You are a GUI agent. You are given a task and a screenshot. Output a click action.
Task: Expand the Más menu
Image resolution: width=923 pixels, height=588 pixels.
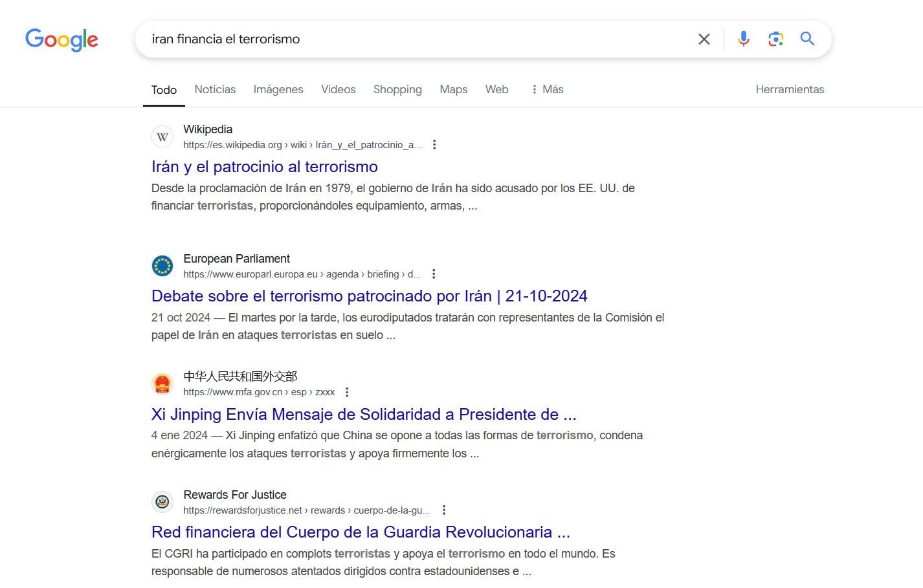[547, 89]
